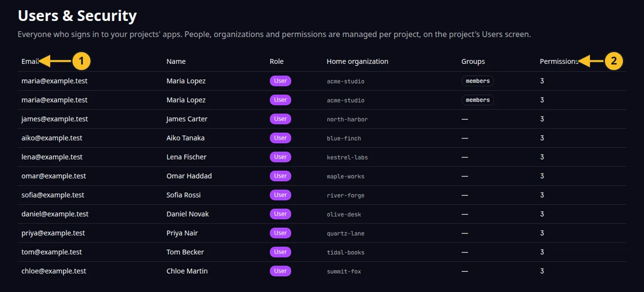Click Priya Nair's name
Viewport: 644px width, 292px height.
click(x=182, y=233)
